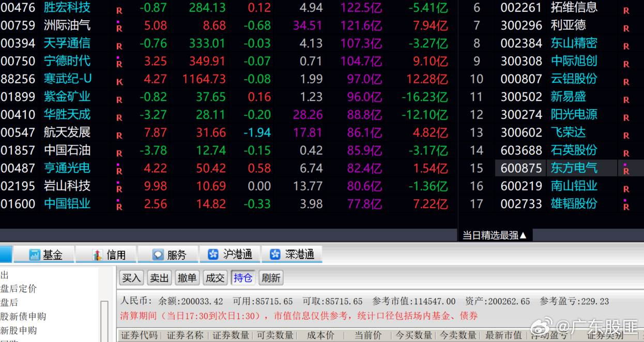The width and height of the screenshot is (644, 342).
Task: Click the 买入 button
Action: (131, 277)
